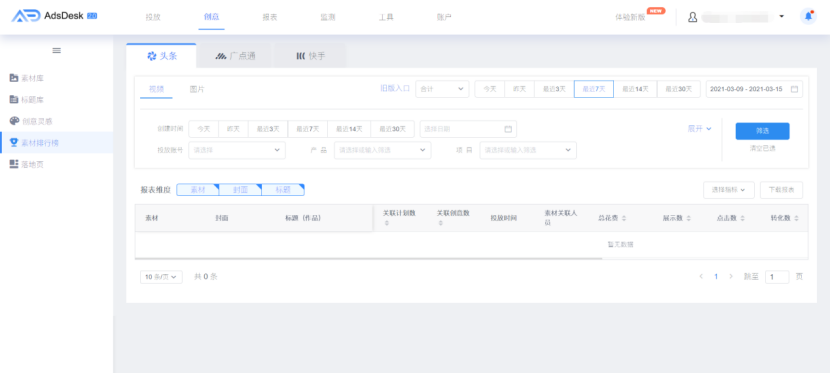Open the 合计 dropdown
Image resolution: width=830 pixels, height=373 pixels.
pyautogui.click(x=442, y=89)
